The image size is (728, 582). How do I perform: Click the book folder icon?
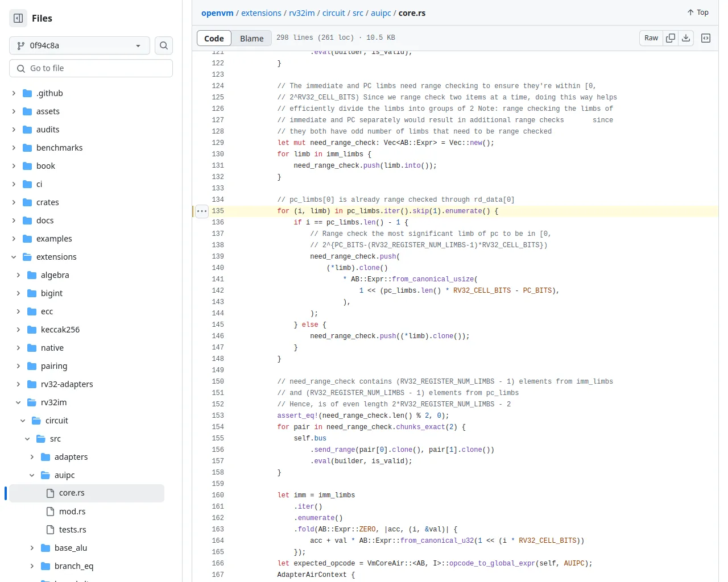27,166
